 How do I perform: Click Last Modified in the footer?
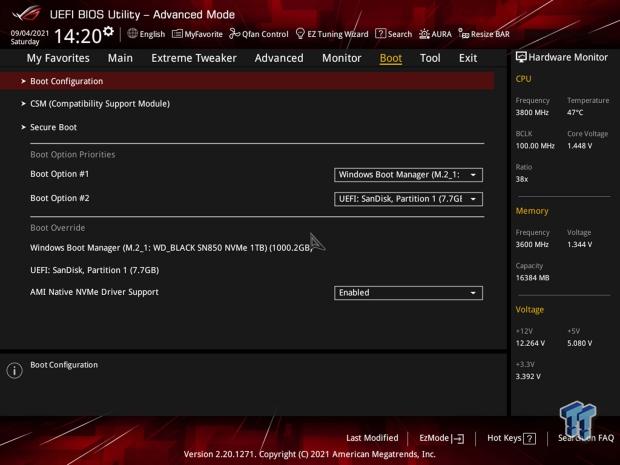pyautogui.click(x=372, y=438)
